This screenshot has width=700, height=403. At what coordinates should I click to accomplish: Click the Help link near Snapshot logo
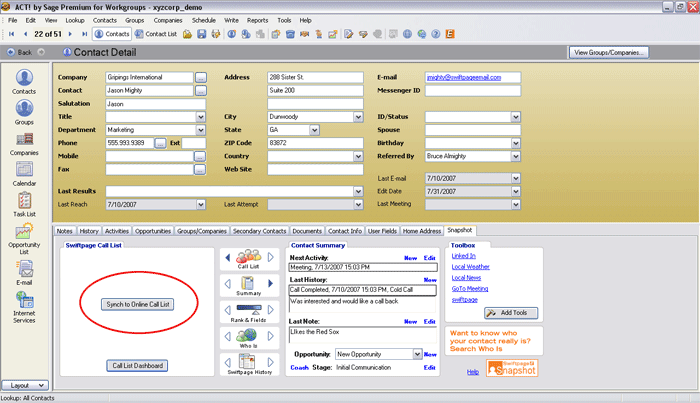tap(473, 372)
